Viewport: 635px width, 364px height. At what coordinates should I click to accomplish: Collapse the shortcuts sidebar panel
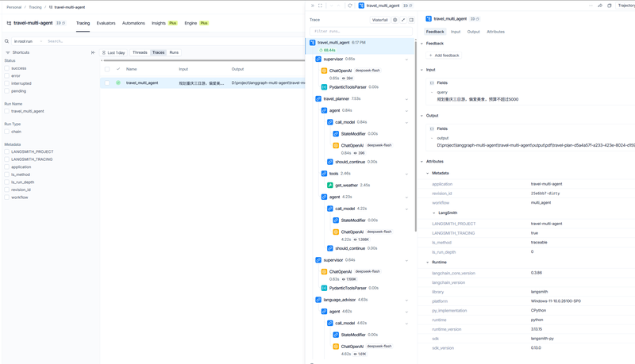click(x=93, y=52)
